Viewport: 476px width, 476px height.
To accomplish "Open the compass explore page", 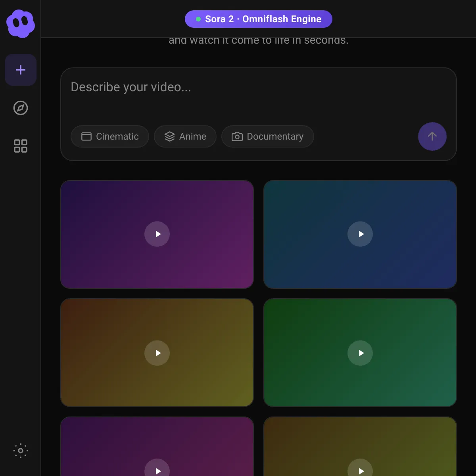I will [21, 108].
